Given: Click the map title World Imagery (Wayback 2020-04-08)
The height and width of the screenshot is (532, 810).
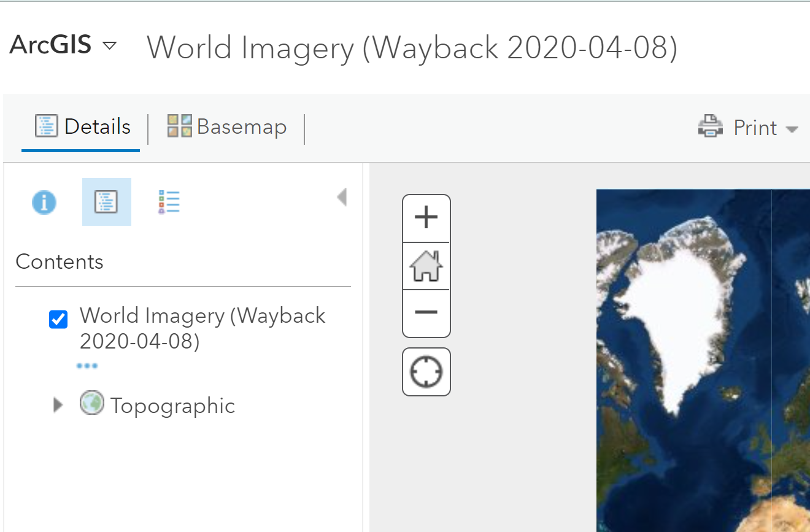Looking at the screenshot, I should 412,47.
